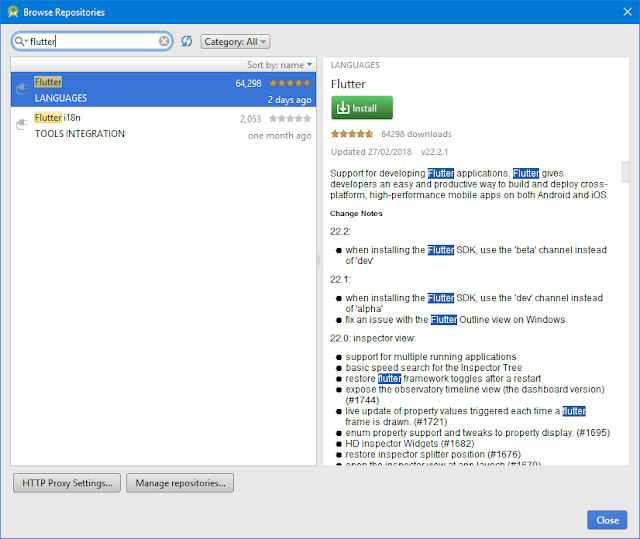Click 'HD inspector Widgets (#1682)' line
640x539 pixels.
coord(410,444)
